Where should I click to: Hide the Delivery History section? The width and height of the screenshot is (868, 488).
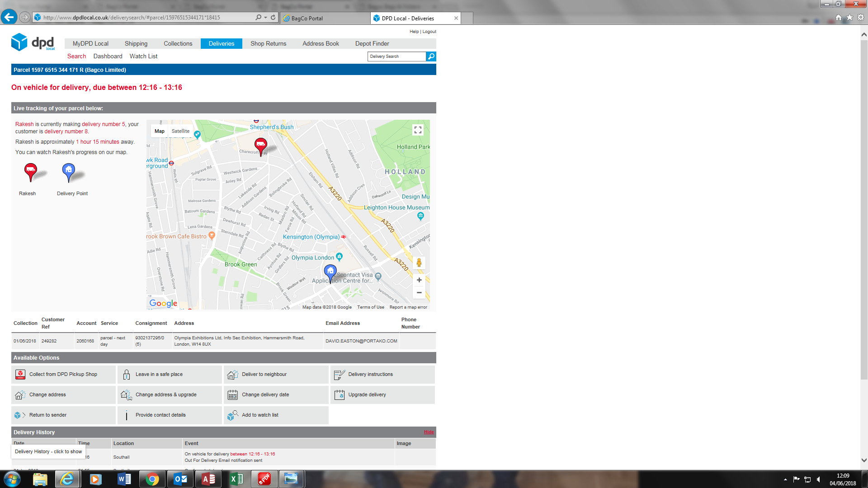(429, 432)
